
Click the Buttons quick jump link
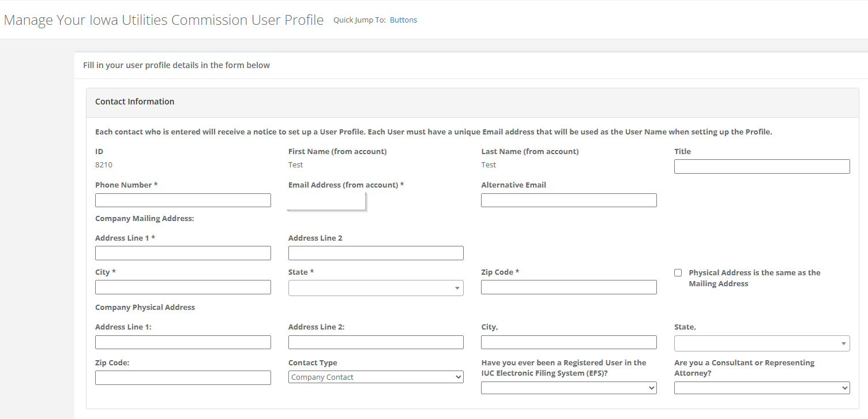click(403, 20)
